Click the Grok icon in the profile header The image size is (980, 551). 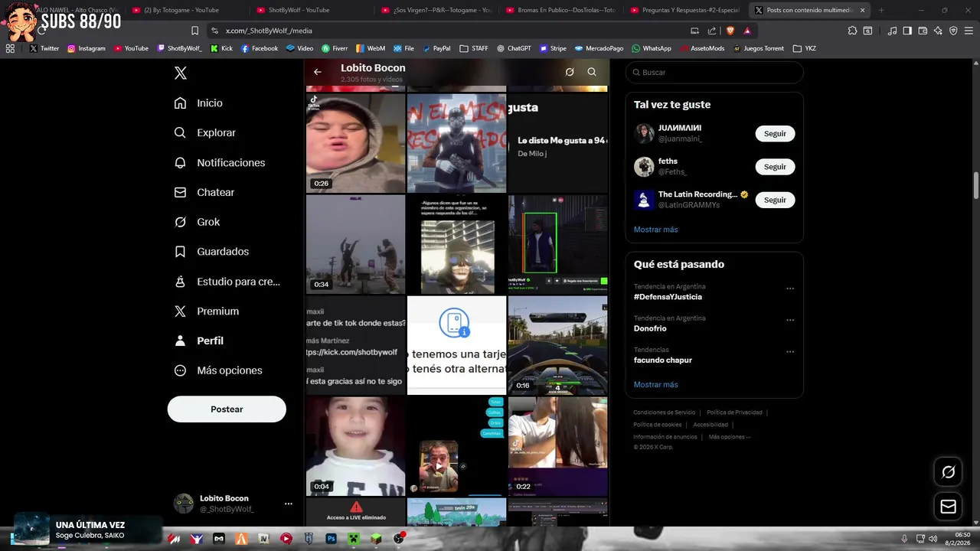570,72
